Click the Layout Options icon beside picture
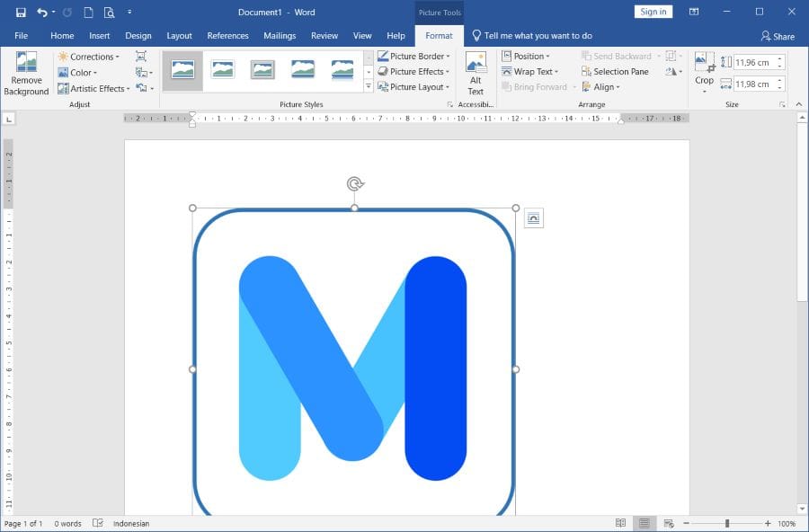Viewport: 809px width, 532px height. click(x=534, y=218)
